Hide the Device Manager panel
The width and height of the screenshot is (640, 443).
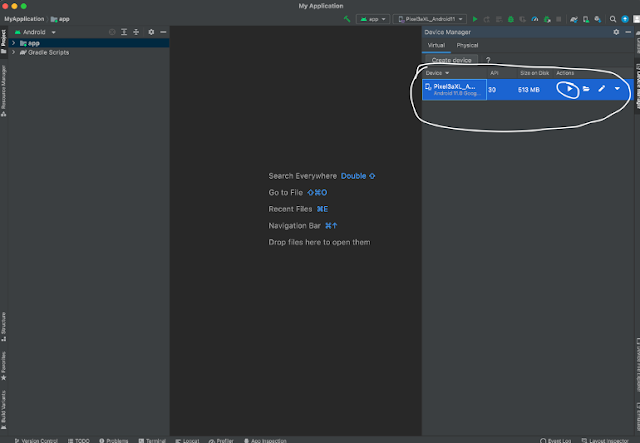[628, 32]
